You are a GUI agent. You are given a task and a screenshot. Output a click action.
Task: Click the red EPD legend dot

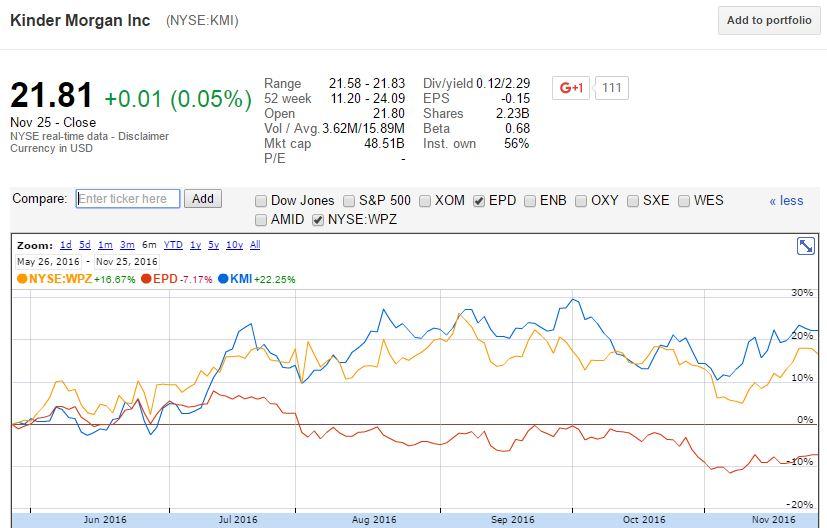click(146, 279)
